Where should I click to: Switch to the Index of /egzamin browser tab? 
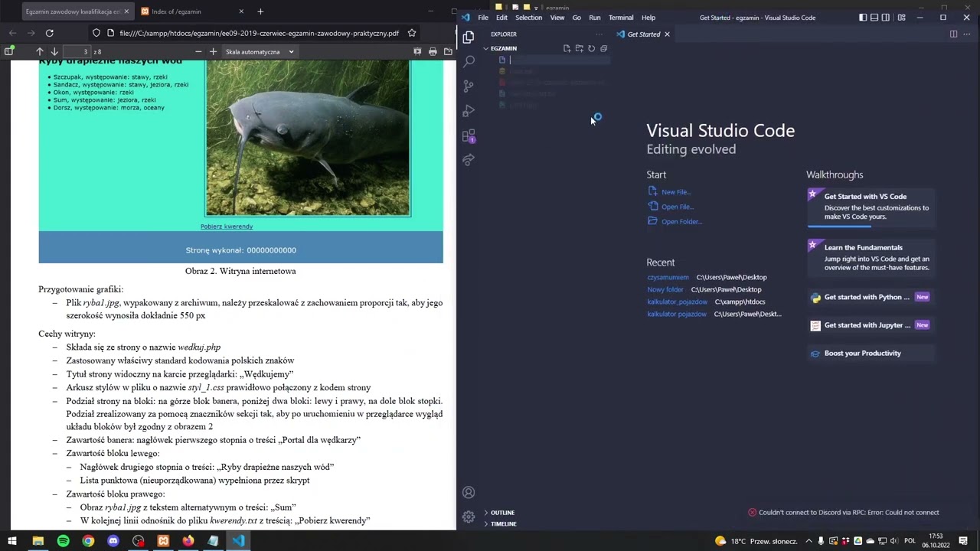191,11
